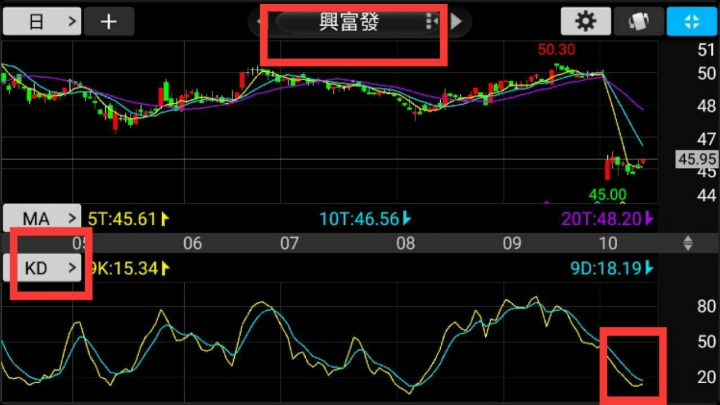
Task: Go to next stock with right arrow
Action: pyautogui.click(x=456, y=21)
